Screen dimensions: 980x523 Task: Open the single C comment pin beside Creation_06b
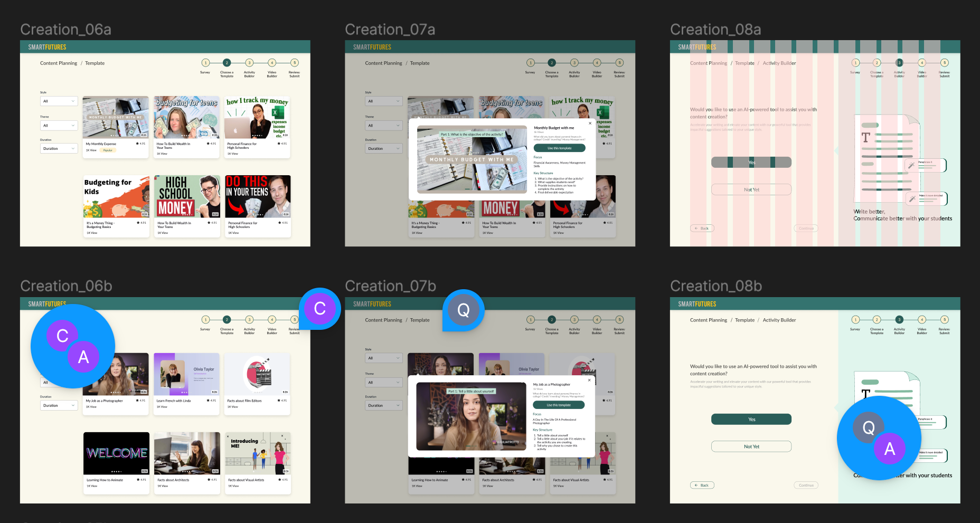pos(319,309)
